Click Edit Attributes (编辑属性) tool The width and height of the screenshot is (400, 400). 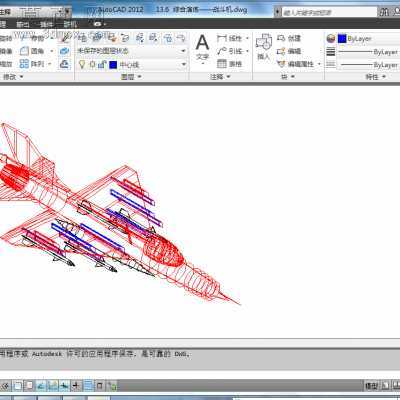pos(296,64)
